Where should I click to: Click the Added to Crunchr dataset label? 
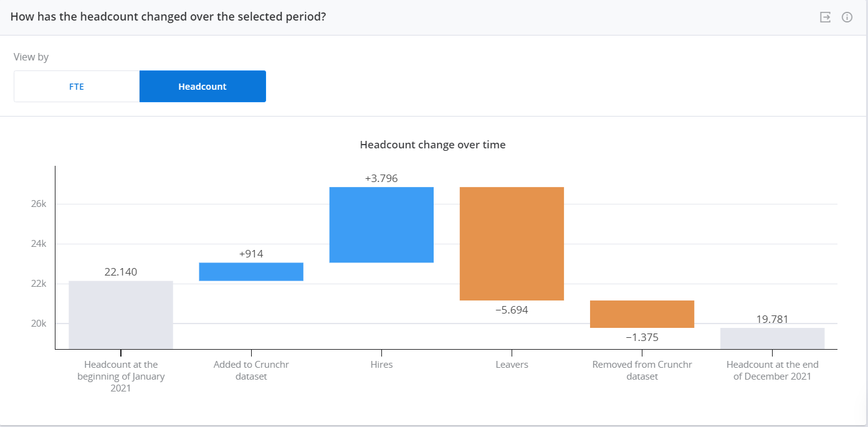pos(251,370)
